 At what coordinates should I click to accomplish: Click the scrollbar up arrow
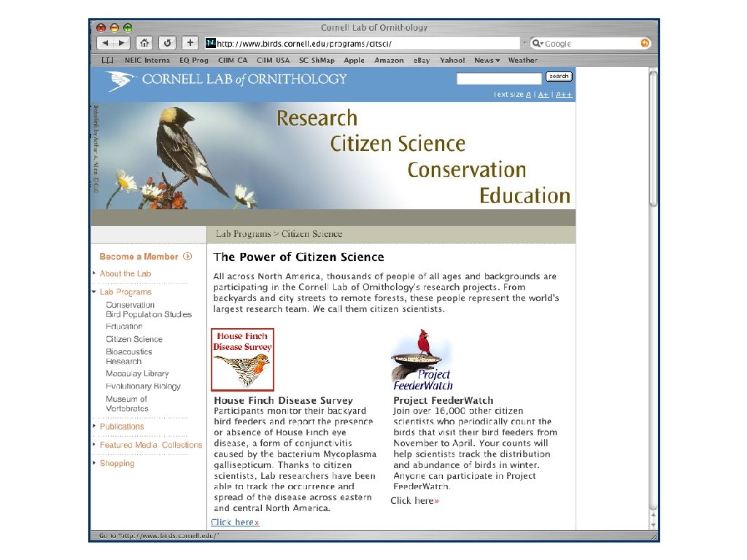pyautogui.click(x=653, y=515)
